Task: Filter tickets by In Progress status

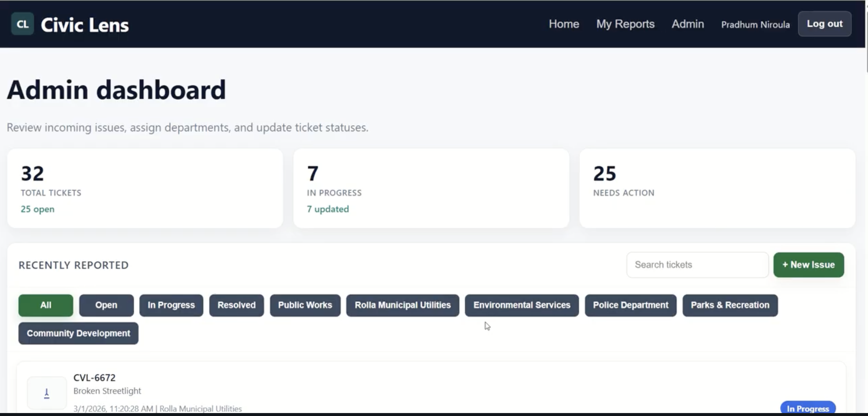Action: point(171,305)
